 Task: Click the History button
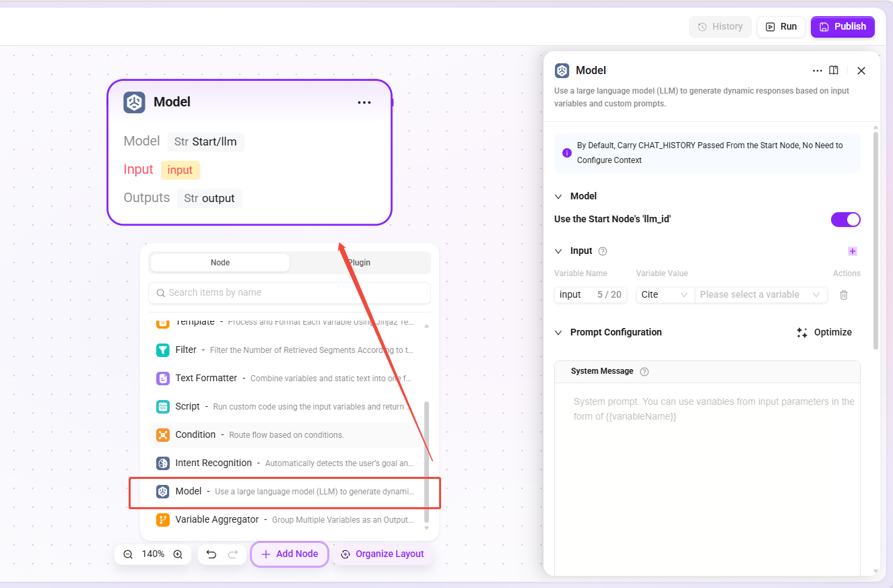pyautogui.click(x=720, y=27)
